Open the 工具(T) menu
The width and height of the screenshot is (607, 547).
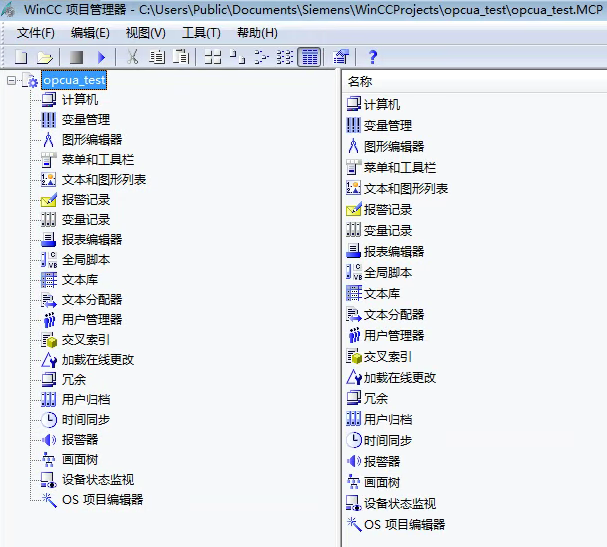click(x=201, y=33)
